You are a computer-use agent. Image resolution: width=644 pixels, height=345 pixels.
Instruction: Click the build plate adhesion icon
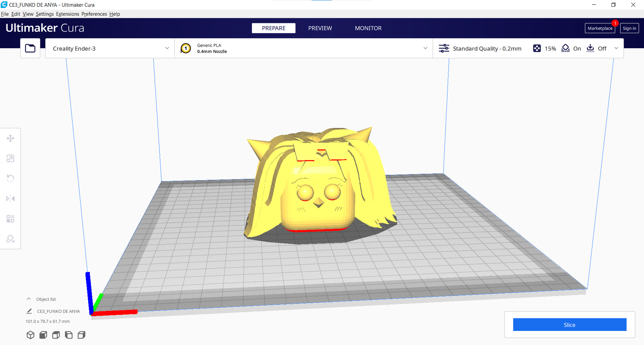coord(590,48)
